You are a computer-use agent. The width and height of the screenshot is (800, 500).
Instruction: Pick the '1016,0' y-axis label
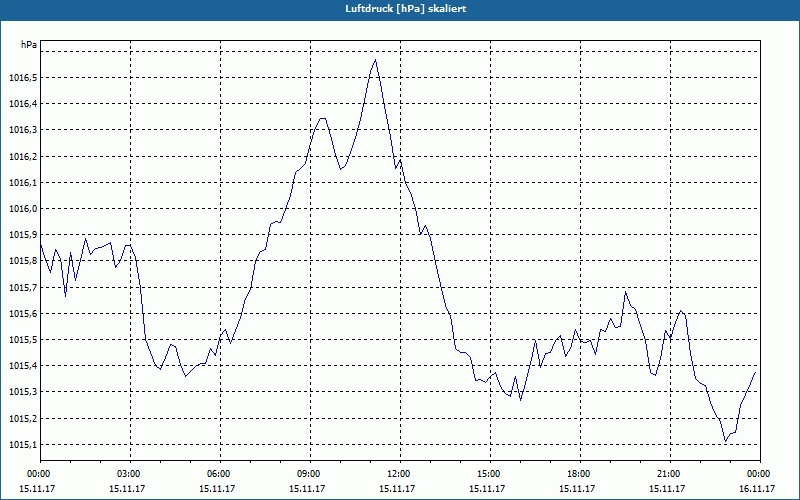tap(23, 208)
